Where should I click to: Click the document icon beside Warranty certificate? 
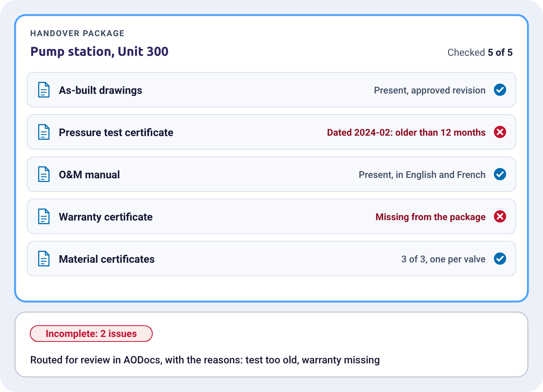(x=44, y=216)
